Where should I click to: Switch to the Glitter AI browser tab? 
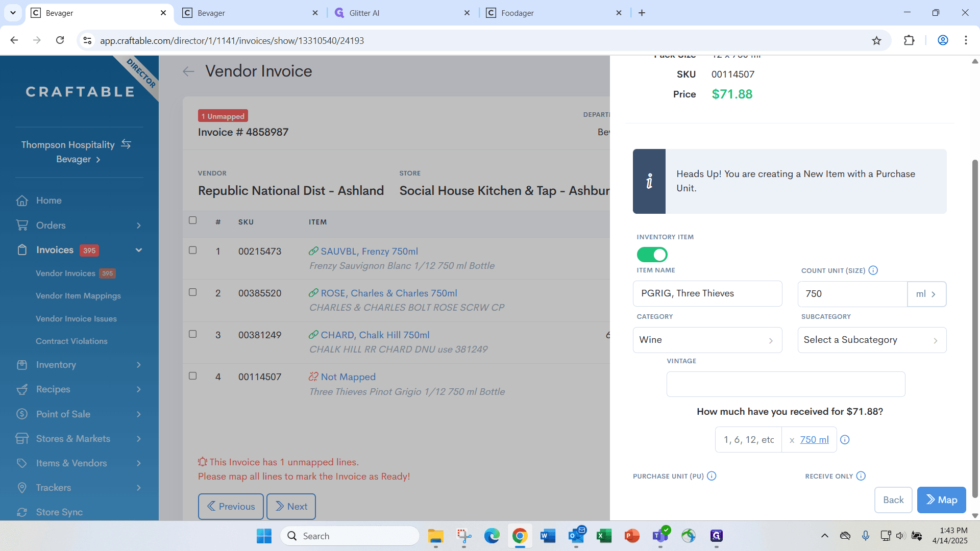tap(402, 13)
